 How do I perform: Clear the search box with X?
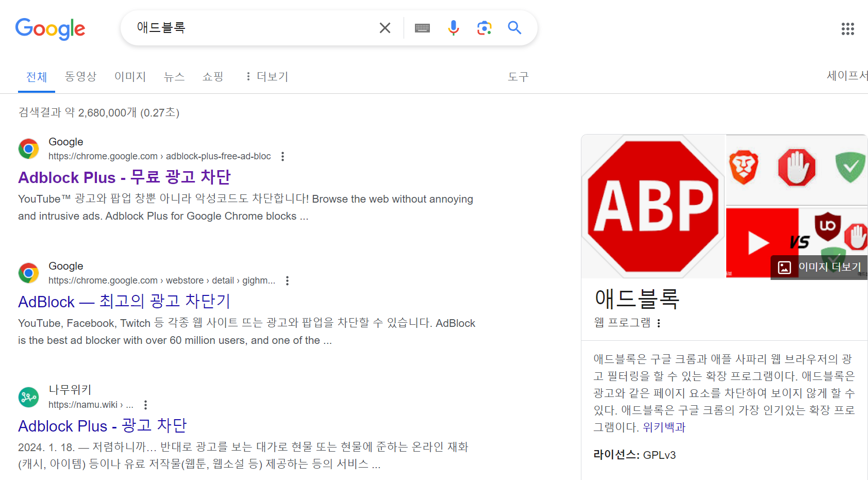[385, 28]
